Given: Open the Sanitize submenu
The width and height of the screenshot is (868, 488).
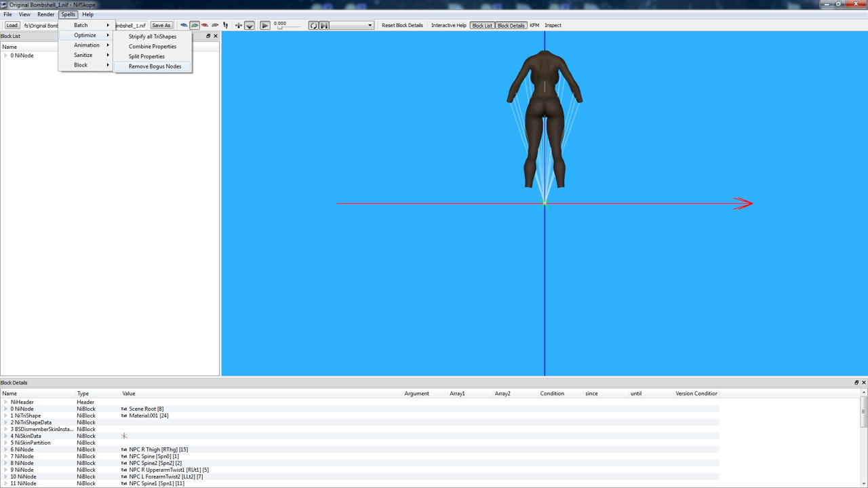Looking at the screenshot, I should (x=85, y=55).
